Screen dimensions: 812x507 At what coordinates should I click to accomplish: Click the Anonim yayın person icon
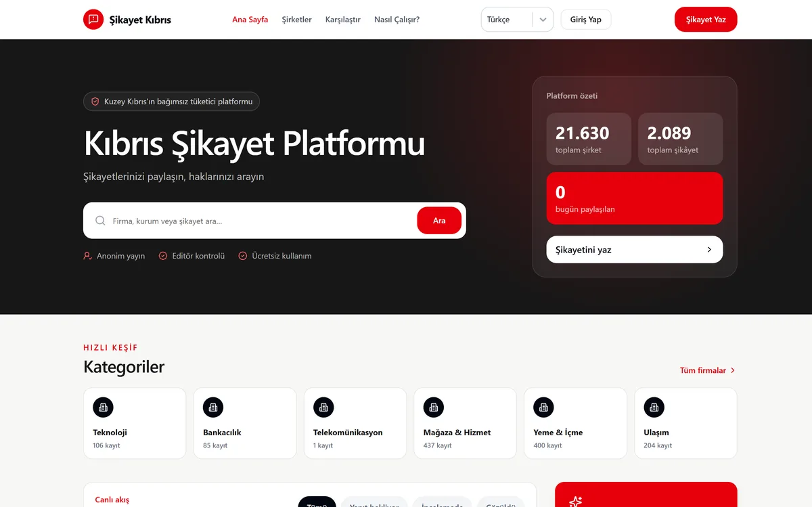[87, 256]
